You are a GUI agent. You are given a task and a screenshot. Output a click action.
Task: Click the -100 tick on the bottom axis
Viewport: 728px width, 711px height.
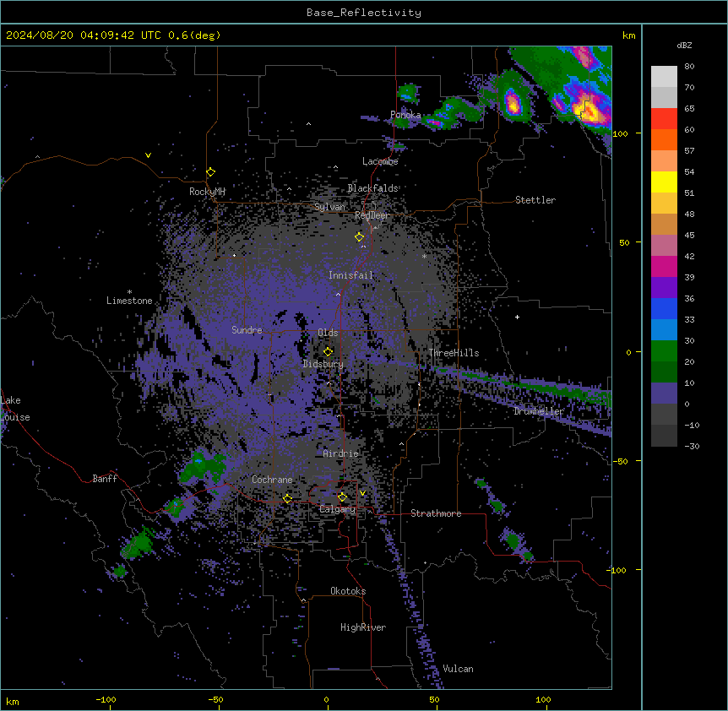point(106,699)
